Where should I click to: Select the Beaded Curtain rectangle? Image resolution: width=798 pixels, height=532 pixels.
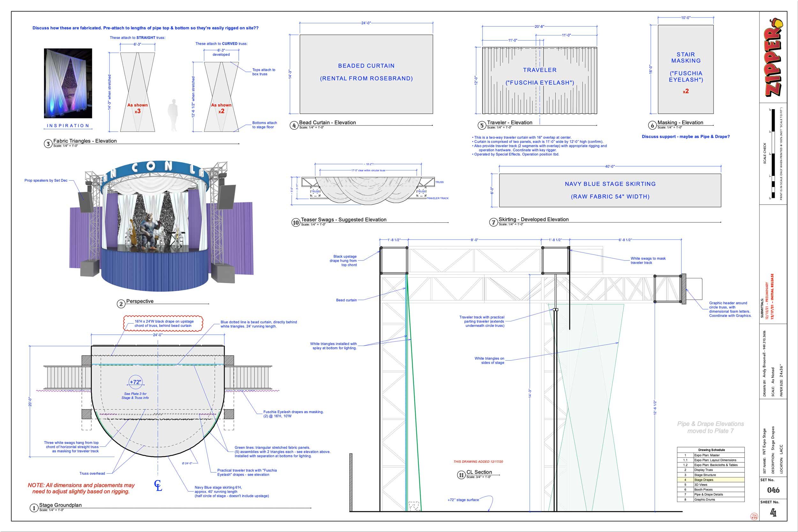tap(366, 74)
